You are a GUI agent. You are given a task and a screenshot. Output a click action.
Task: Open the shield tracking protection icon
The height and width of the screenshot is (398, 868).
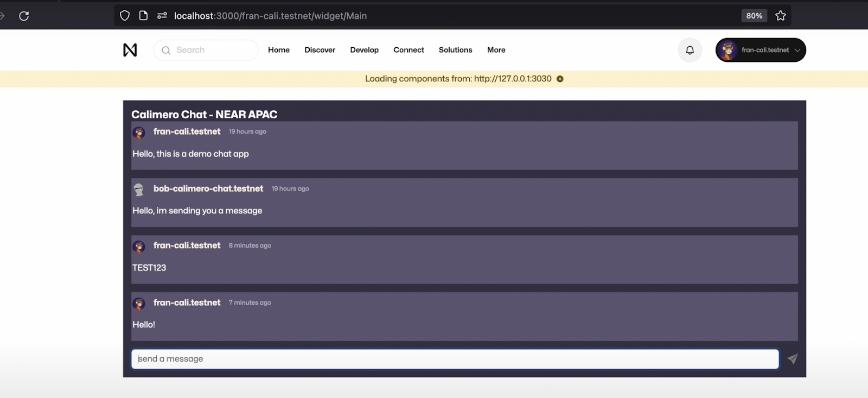pyautogui.click(x=125, y=16)
